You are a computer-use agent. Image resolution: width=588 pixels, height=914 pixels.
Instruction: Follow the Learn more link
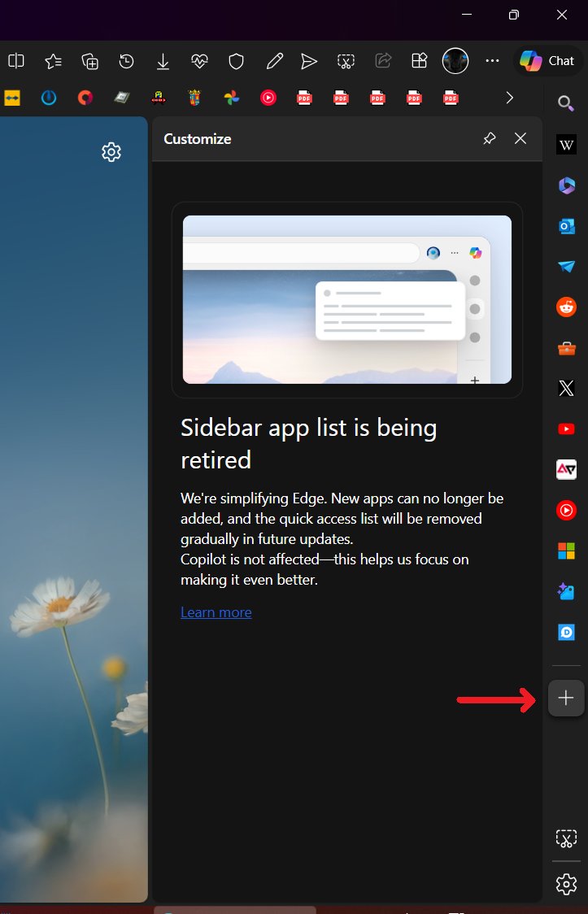click(x=216, y=612)
